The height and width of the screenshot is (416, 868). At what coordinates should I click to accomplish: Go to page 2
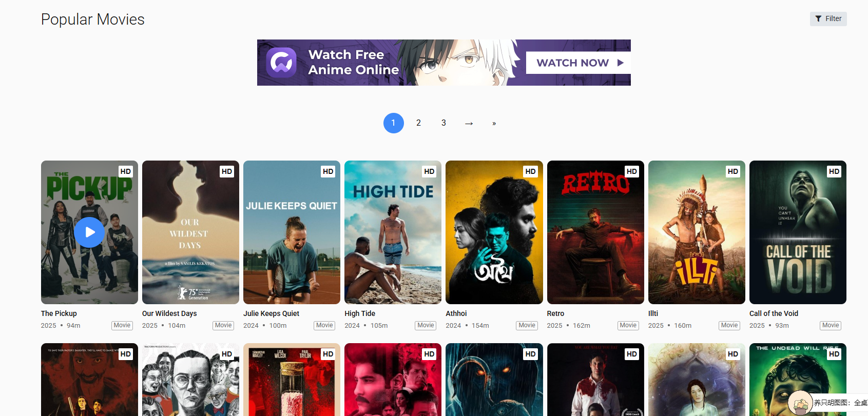418,123
